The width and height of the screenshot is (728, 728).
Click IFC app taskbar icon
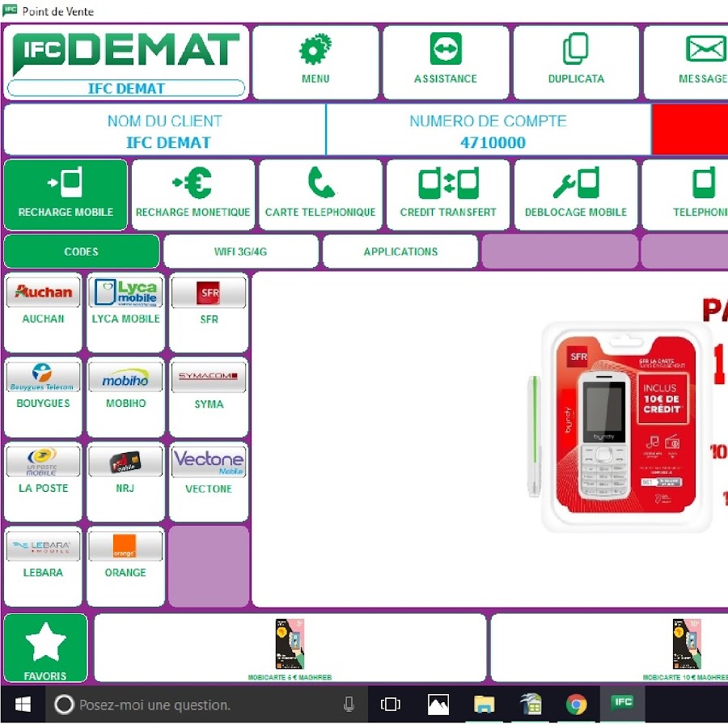[x=622, y=705]
